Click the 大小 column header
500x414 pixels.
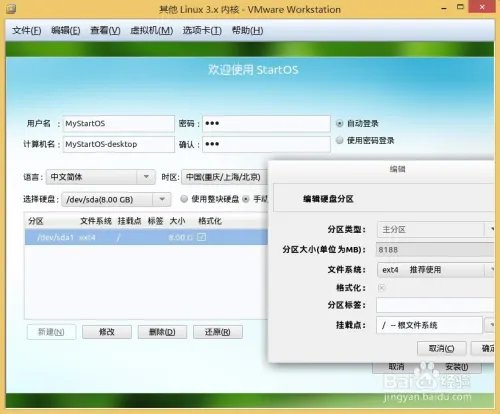(x=177, y=221)
